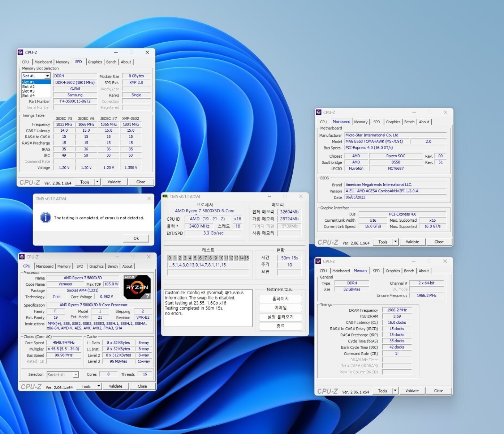Image resolution: width=504 pixels, height=434 pixels.
Task: Click 설정 불러오기 button in TM5 window
Action: [x=280, y=317]
